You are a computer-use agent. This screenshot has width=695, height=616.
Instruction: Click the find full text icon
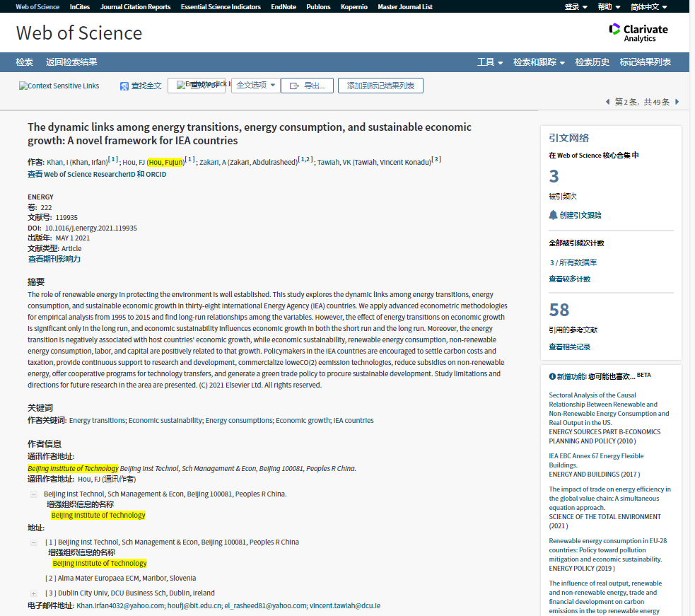coord(124,86)
